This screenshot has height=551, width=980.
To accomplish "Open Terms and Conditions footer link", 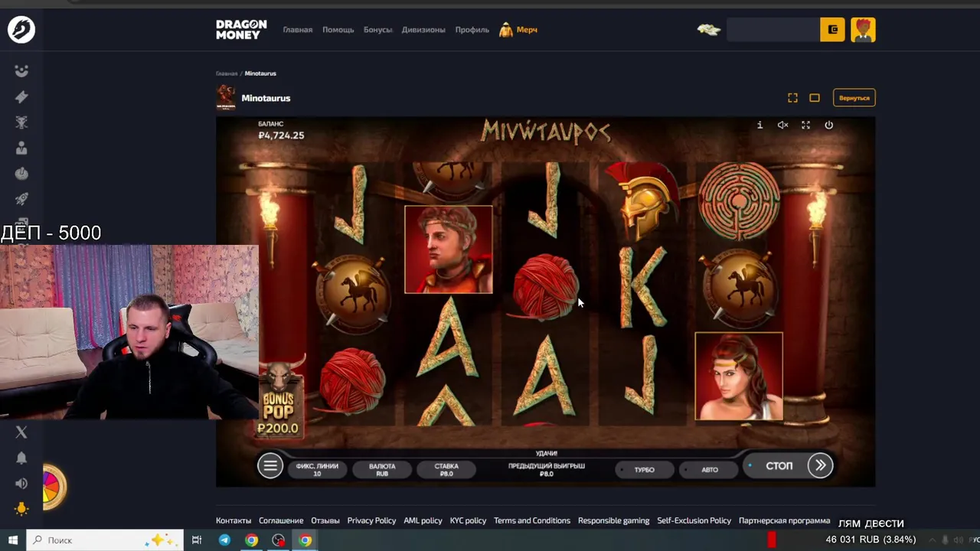I will click(532, 520).
